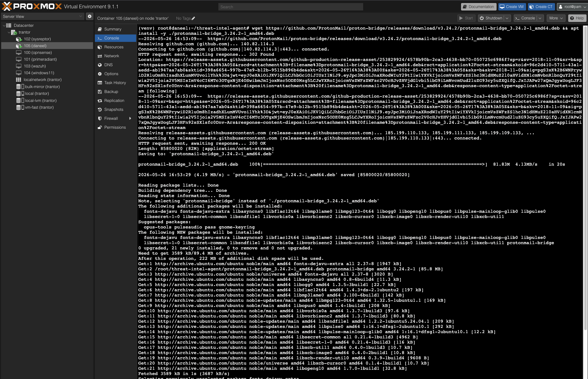The image size is (588, 379).
Task: Open the DNS settings
Action: (115, 65)
